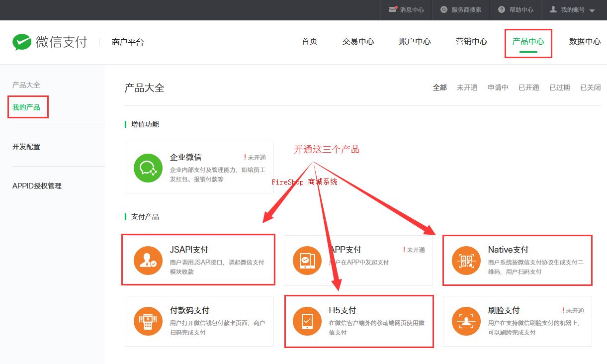This screenshot has height=364, width=607.
Task: Open the 企业微信 product title
Action: tap(186, 157)
